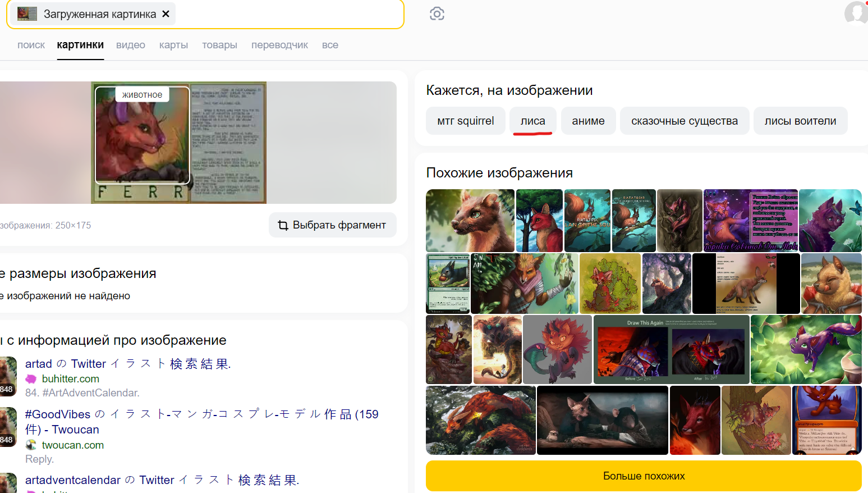
Task: Open the buhitter.com site link
Action: point(71,379)
